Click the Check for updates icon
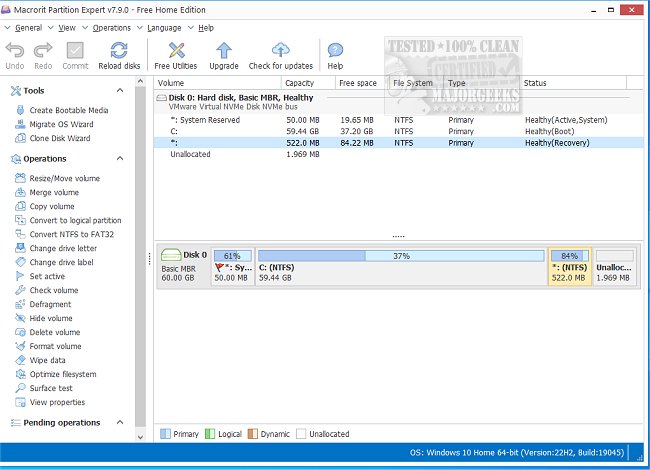This screenshot has height=470, width=650. (280, 50)
